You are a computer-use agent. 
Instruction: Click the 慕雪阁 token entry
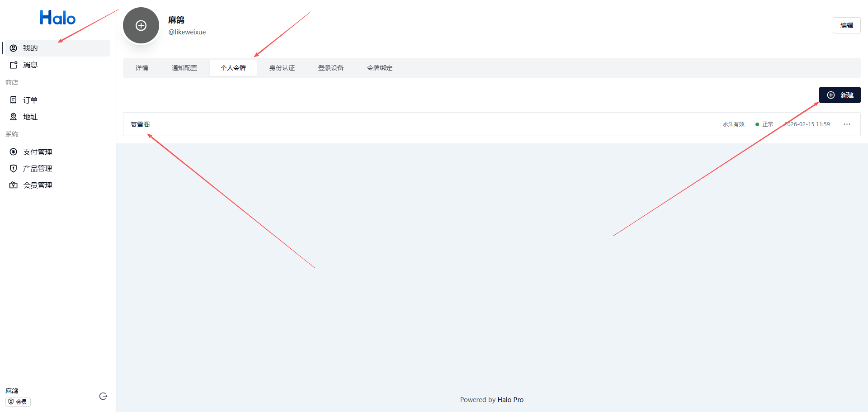pos(140,124)
